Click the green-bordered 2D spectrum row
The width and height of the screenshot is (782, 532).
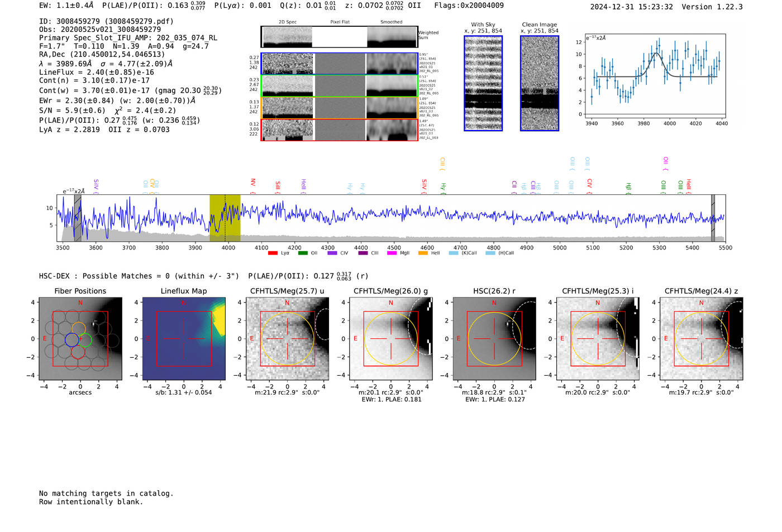point(339,86)
